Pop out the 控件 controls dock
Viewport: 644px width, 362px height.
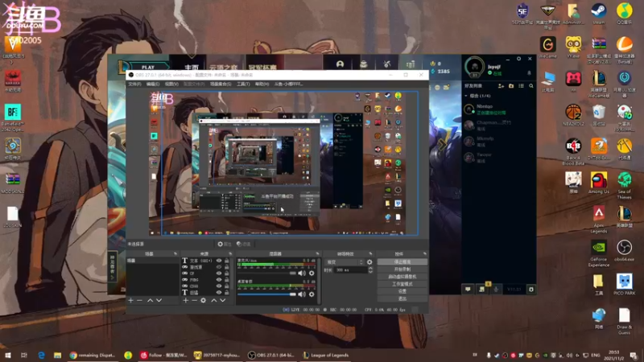pos(425,253)
